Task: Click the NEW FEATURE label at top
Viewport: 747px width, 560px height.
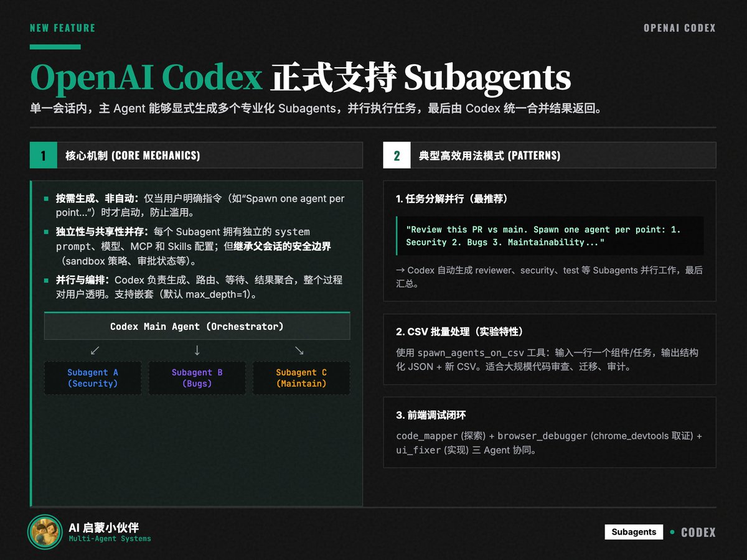Action: (x=62, y=28)
